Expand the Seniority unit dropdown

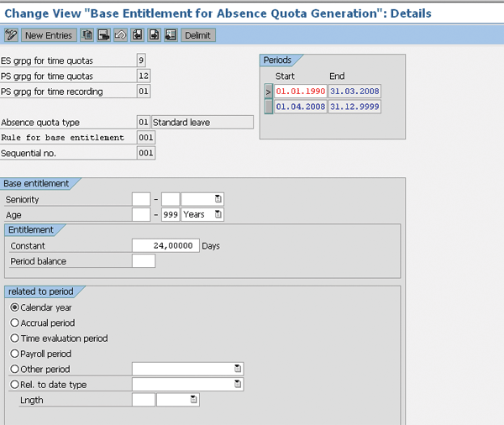click(x=218, y=199)
